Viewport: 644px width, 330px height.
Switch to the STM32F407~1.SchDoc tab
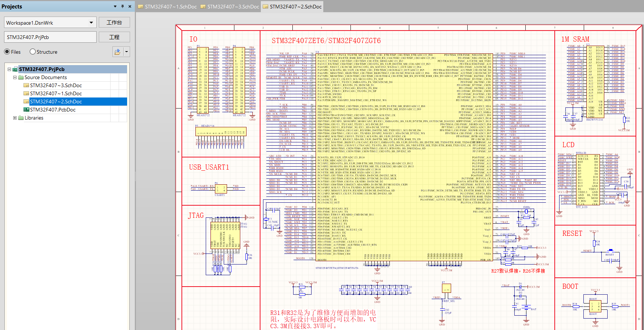coord(167,7)
